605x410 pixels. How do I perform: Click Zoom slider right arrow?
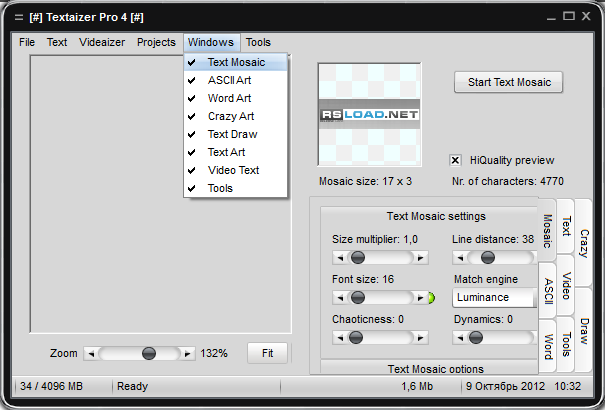[188, 353]
